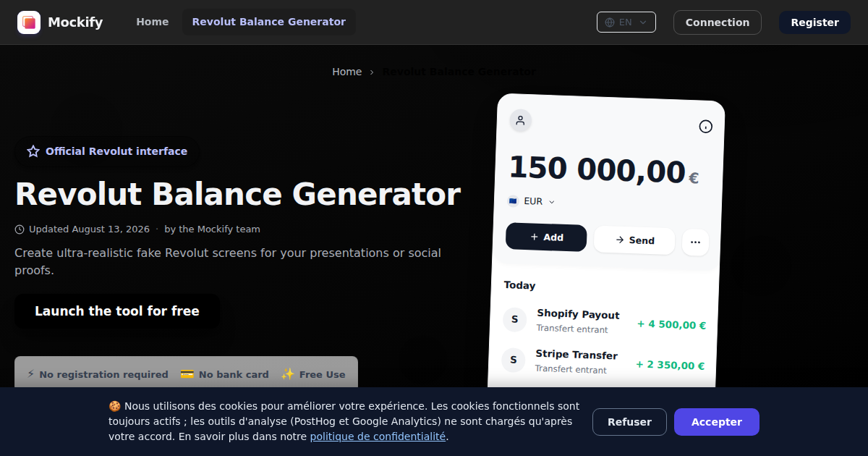This screenshot has width=868, height=456.
Task: Click the Connection button
Action: [x=718, y=22]
